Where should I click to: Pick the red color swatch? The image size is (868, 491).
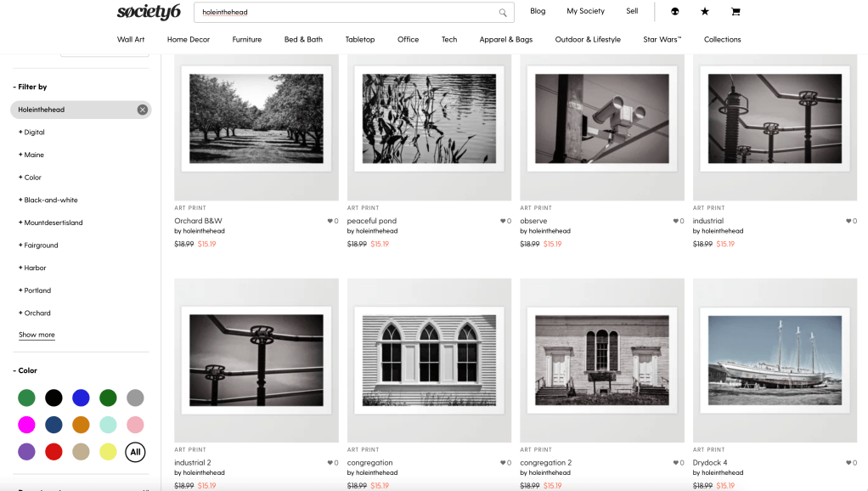54,451
